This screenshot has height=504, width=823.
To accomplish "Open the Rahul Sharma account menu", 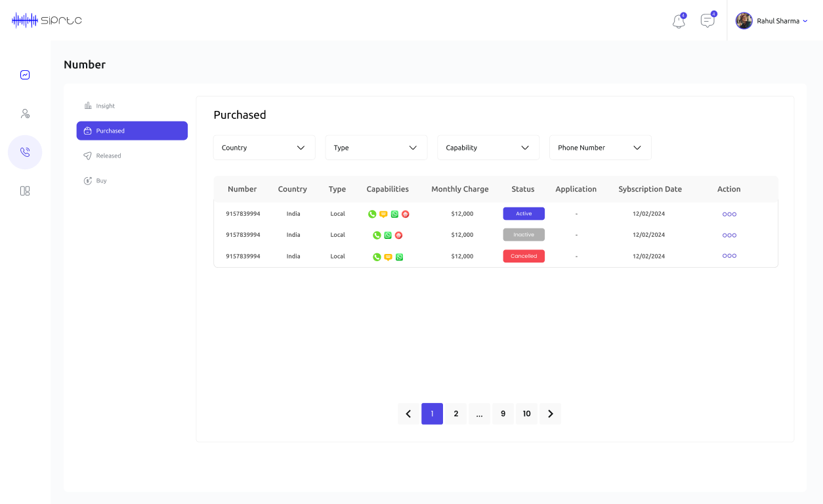I will click(x=772, y=20).
